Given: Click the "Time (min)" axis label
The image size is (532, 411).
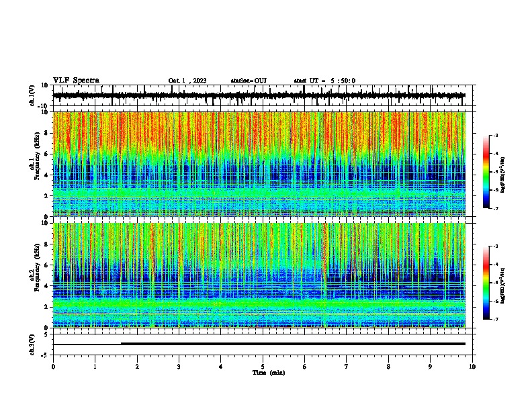Looking at the screenshot, I should pos(269,373).
